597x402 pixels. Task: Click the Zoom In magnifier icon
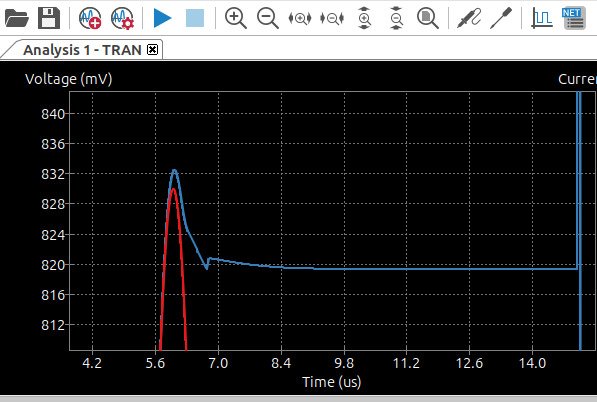236,18
